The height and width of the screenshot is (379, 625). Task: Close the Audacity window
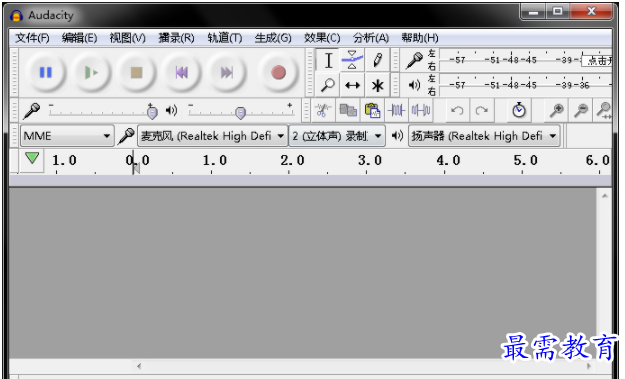tap(591, 12)
